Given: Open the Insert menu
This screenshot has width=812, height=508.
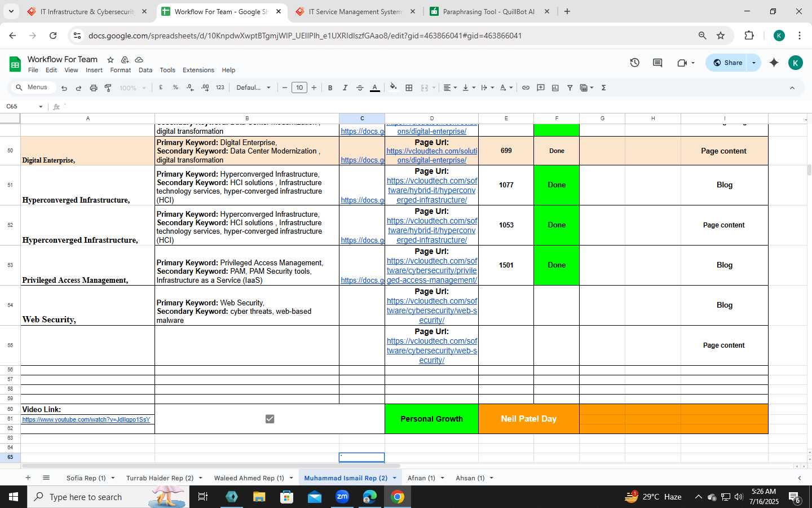Looking at the screenshot, I should pyautogui.click(x=94, y=70).
